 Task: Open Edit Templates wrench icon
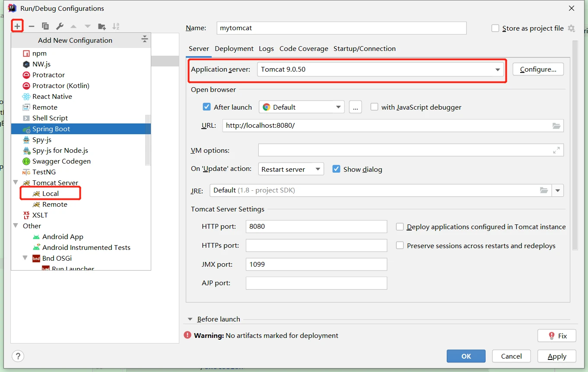coord(60,26)
